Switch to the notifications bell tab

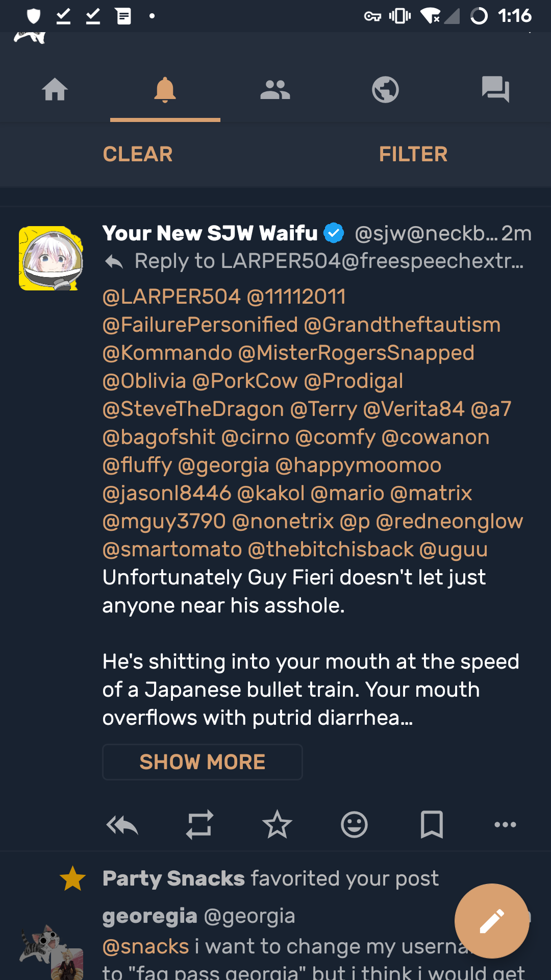point(165,90)
